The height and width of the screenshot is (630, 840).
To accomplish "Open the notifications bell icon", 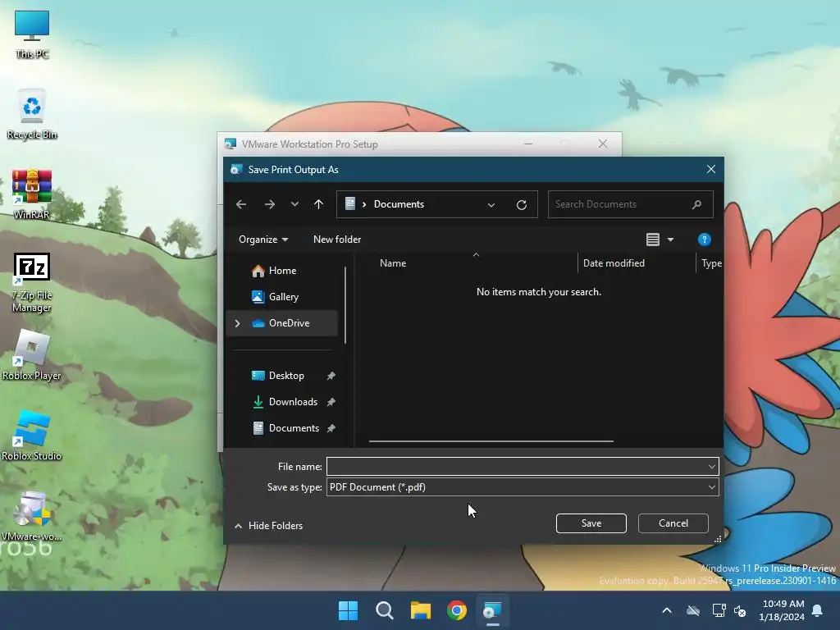I will (x=818, y=610).
